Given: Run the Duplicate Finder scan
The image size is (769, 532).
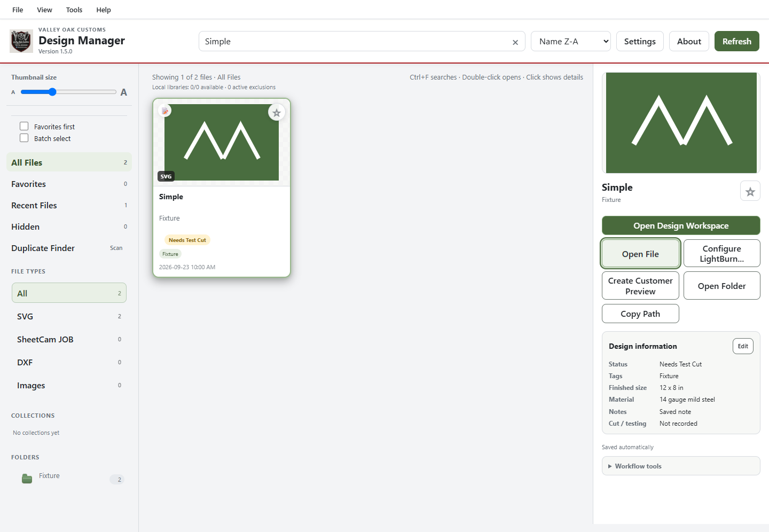Looking at the screenshot, I should (x=69, y=248).
